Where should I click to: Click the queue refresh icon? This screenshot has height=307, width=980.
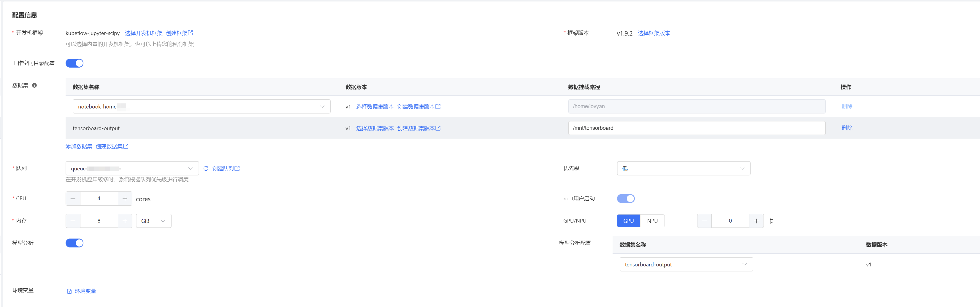pos(206,168)
